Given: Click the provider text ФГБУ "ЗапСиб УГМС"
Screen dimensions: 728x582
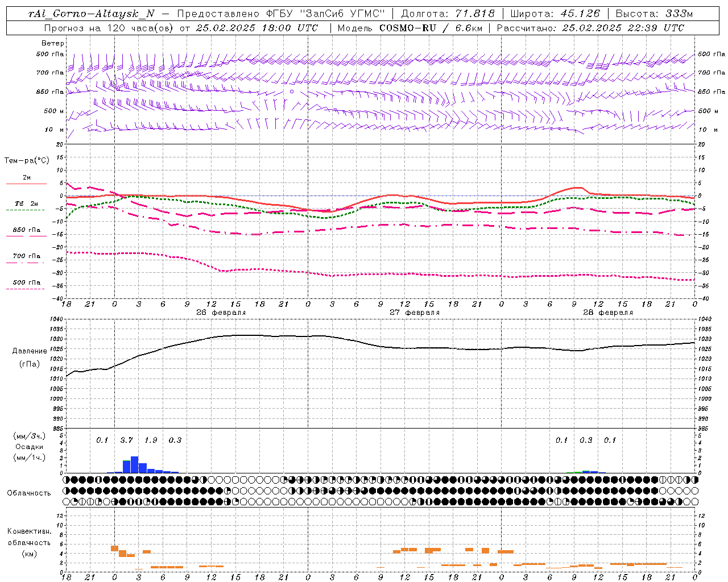Looking at the screenshot, I should pos(325,14).
